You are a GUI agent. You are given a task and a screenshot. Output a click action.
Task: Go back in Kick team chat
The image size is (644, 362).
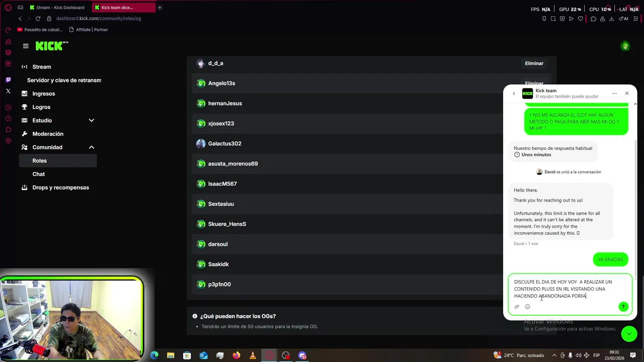coord(514,94)
